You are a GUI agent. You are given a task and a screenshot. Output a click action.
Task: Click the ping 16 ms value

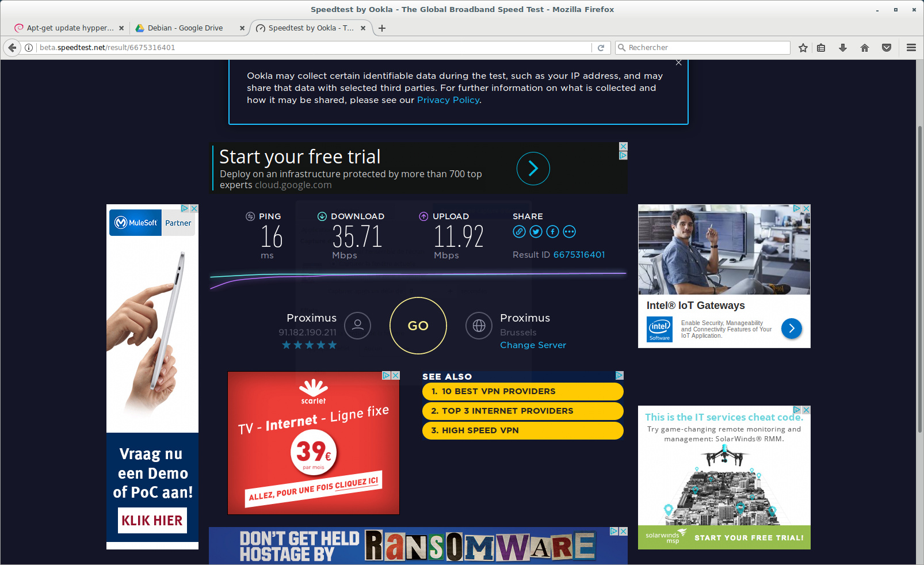tap(272, 236)
